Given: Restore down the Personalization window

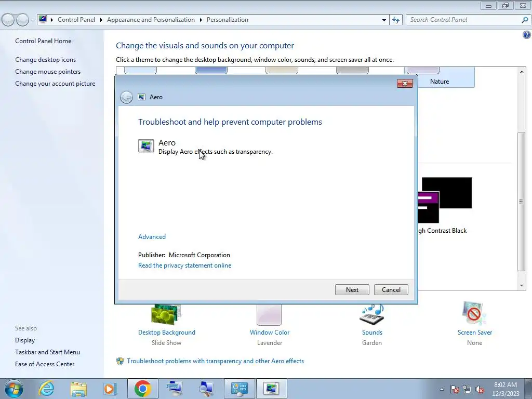Looking at the screenshot, I should tap(506, 5).
